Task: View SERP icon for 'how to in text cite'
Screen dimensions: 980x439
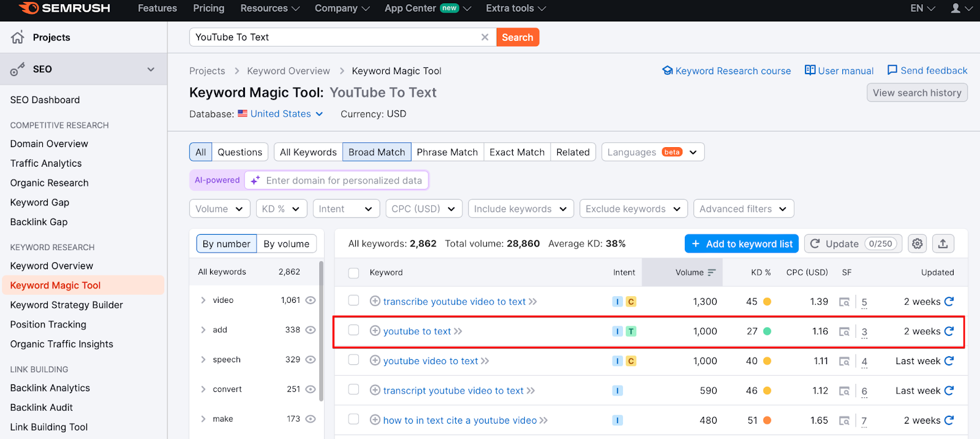Action: coord(844,421)
